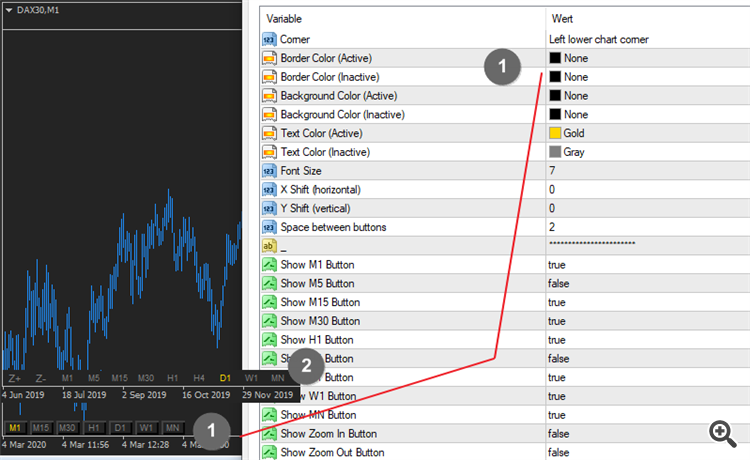Image resolution: width=750 pixels, height=460 pixels.
Task: Edit the Font Size value 7
Action: tap(552, 171)
